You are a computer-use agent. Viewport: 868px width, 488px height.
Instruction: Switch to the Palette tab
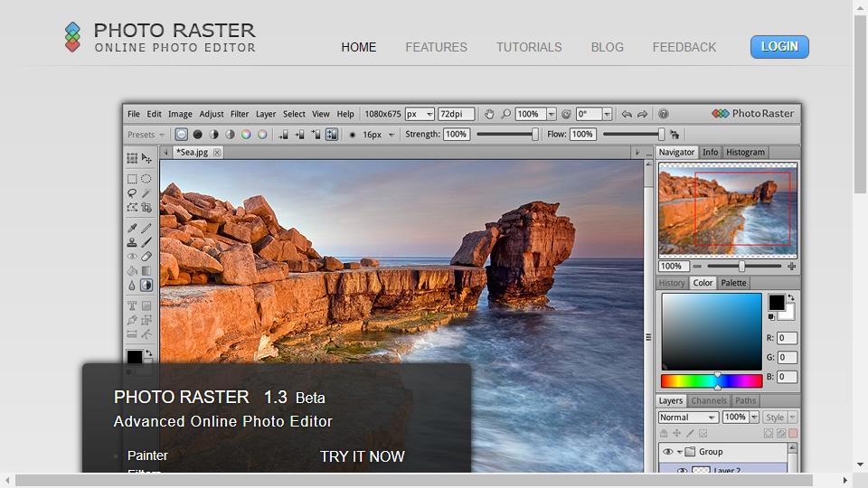[x=733, y=283]
